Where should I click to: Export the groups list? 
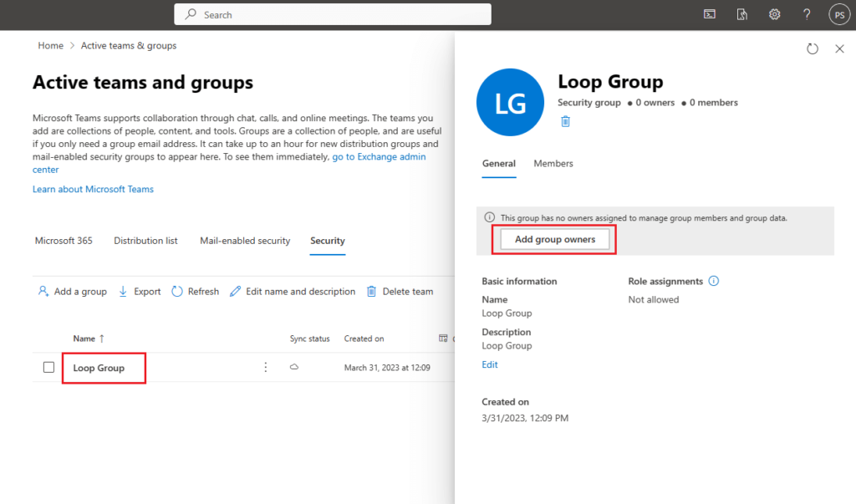(140, 291)
